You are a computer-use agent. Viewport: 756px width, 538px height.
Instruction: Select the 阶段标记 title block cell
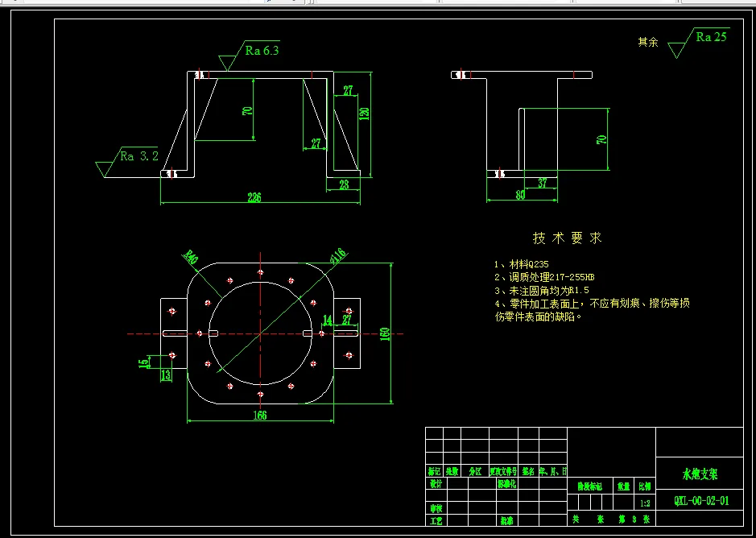[x=589, y=486]
